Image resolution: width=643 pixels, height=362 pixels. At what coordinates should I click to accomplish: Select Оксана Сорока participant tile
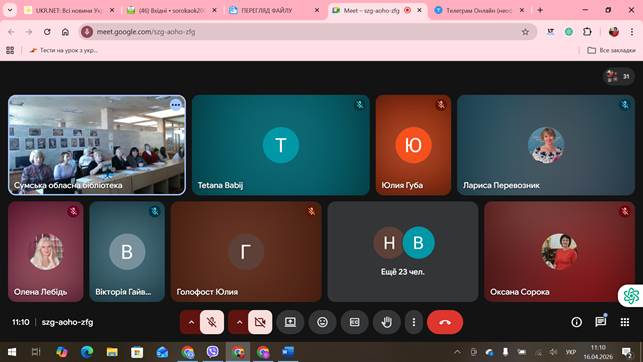coord(559,252)
